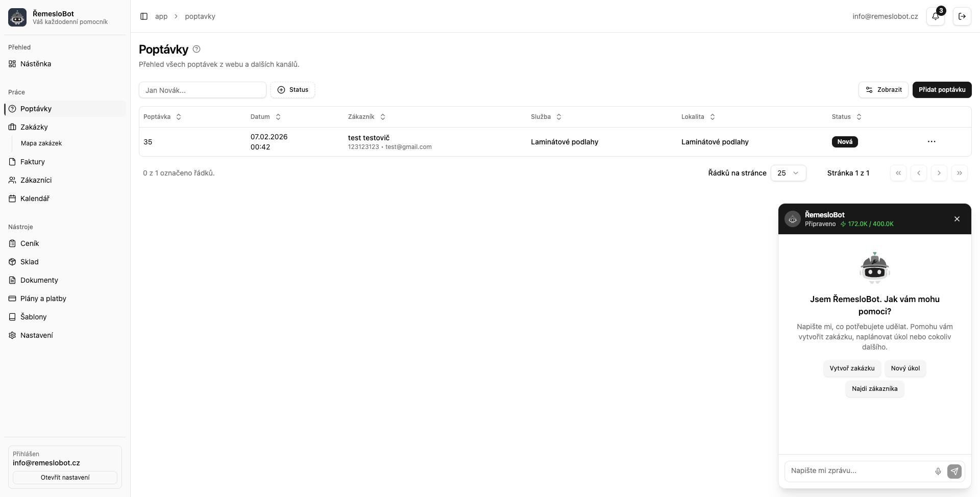980x497 pixels.
Task: Click the log out icon top right
Action: [962, 16]
